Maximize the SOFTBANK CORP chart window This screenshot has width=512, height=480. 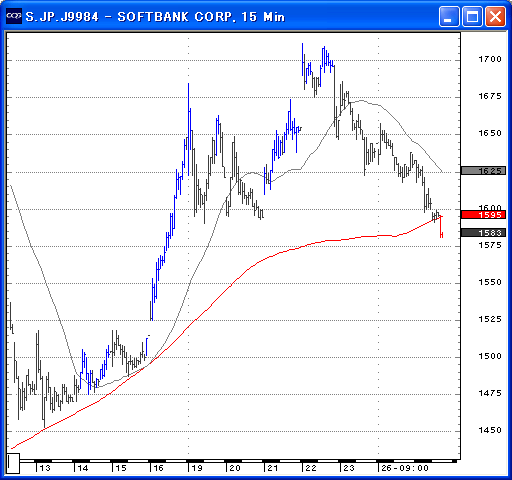coord(472,16)
